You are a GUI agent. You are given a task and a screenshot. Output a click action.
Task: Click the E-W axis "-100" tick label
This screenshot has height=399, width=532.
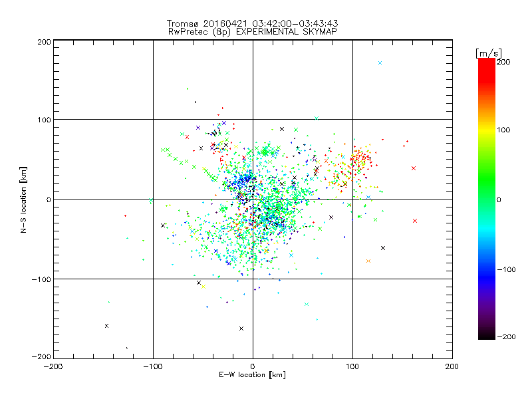click(153, 366)
